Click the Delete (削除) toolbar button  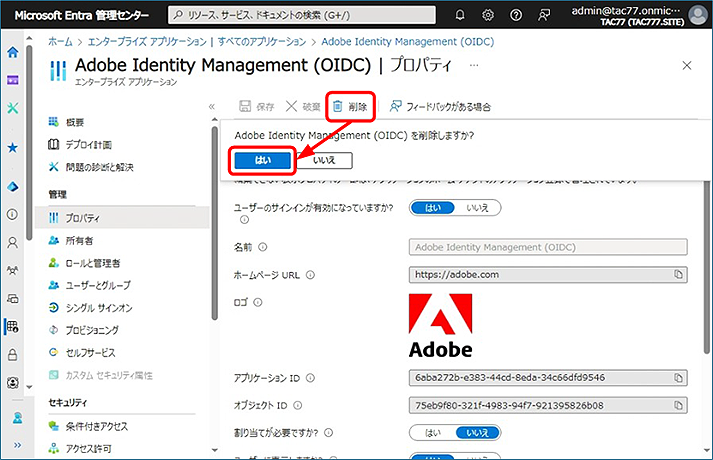[x=350, y=107]
